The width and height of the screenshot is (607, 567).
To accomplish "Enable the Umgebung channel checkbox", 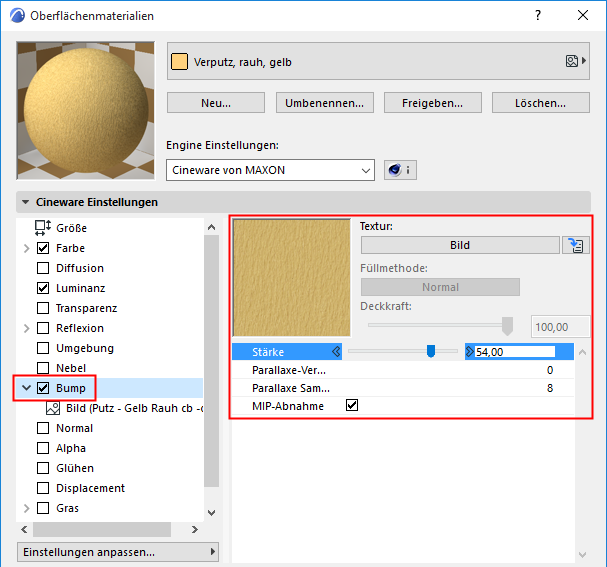I will pyautogui.click(x=43, y=348).
